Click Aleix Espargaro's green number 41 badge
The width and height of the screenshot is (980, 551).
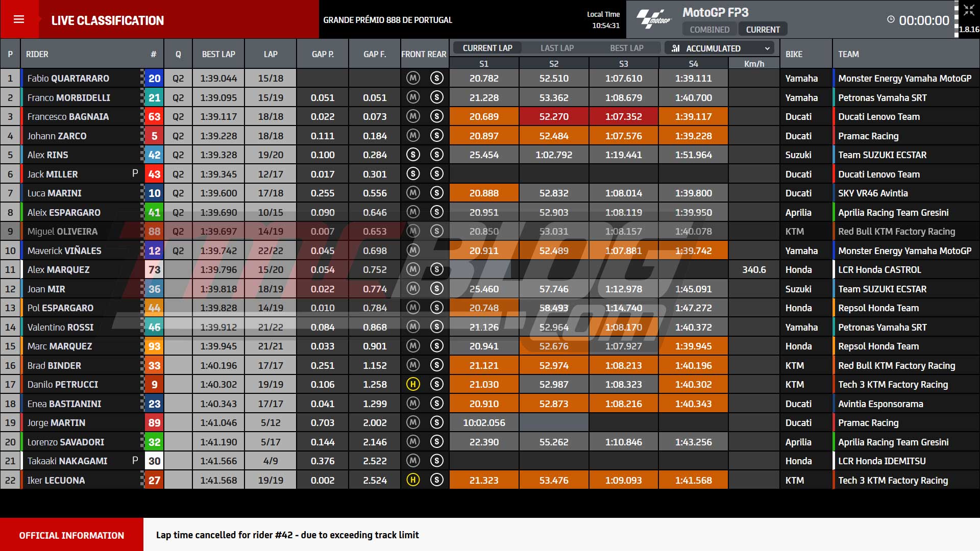[154, 212]
